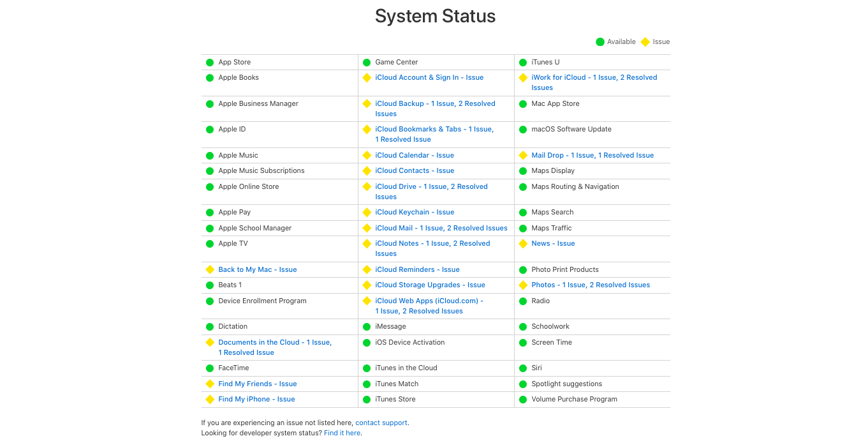Show Photos issue and resolved issues

[x=591, y=285]
